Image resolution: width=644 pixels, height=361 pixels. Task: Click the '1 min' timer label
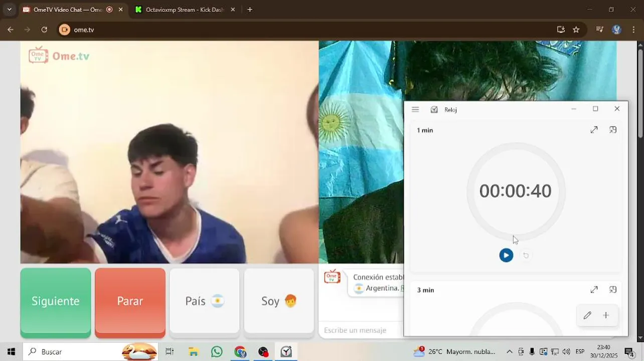click(x=425, y=130)
